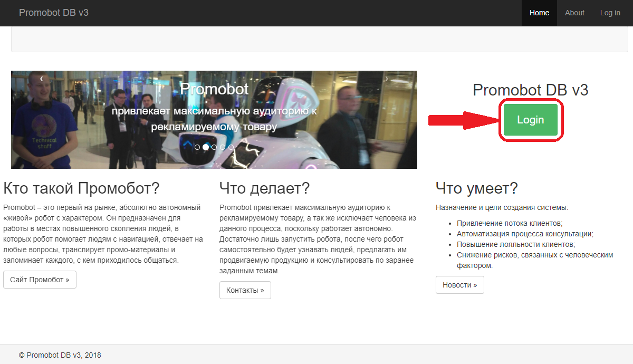Viewport: 633px width, 364px height.
Task: Click the Кто такой Промобот? heading
Action: click(x=81, y=188)
